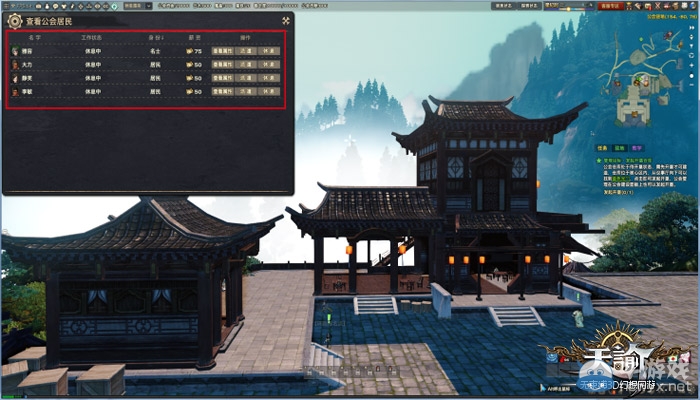This screenshot has height=400, width=700.
Task: Follow the green highlighted link in the quest description
Action: tap(621, 179)
